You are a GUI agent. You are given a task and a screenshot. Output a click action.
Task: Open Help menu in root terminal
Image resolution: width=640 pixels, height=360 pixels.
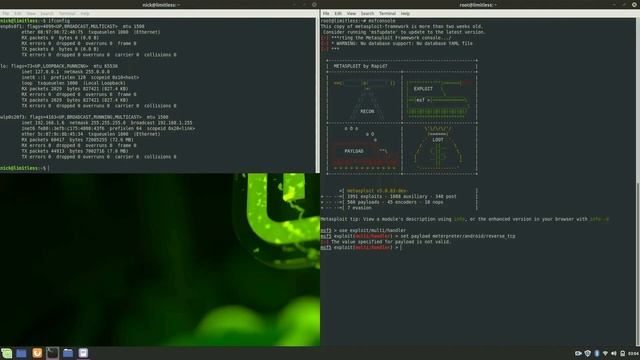[x=405, y=13]
